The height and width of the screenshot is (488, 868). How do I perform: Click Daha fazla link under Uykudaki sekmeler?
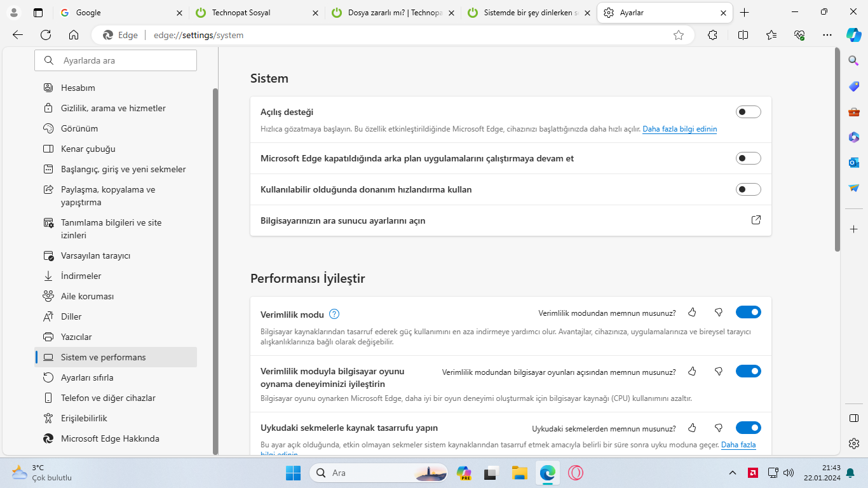tap(738, 445)
